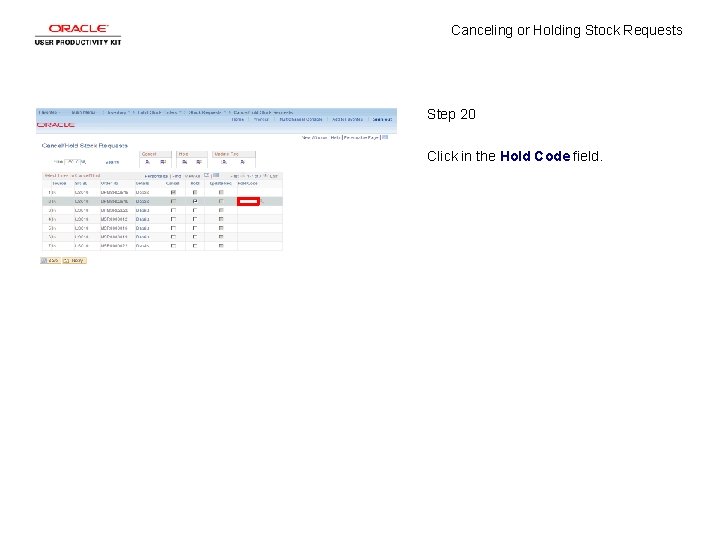The height and width of the screenshot is (540, 720).
Task: Click the Worklist link in the header
Action: coord(261,119)
